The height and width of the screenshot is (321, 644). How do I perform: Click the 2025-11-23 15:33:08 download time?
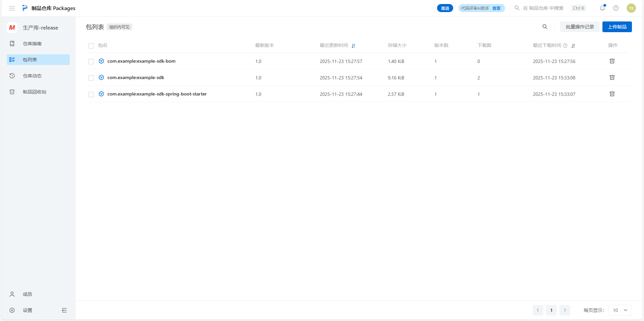[554, 78]
